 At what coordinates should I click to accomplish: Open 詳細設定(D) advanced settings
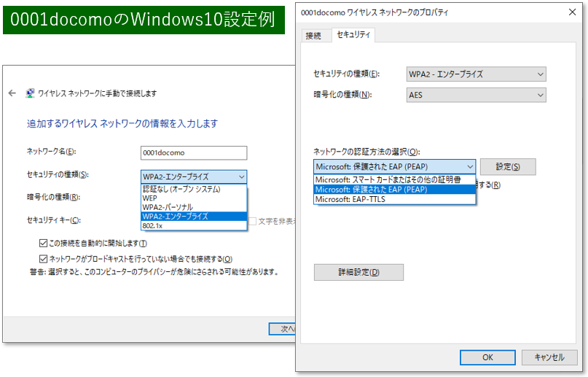[358, 272]
